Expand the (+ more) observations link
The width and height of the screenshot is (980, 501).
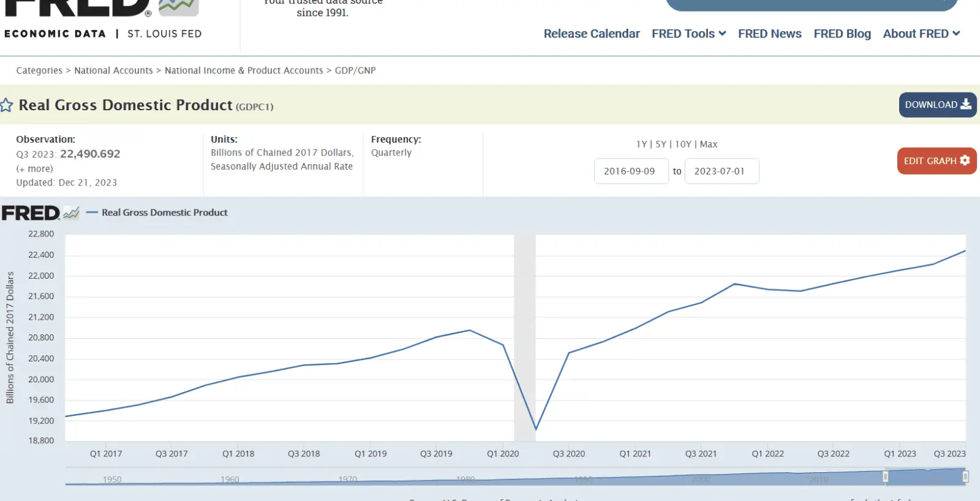(x=34, y=169)
